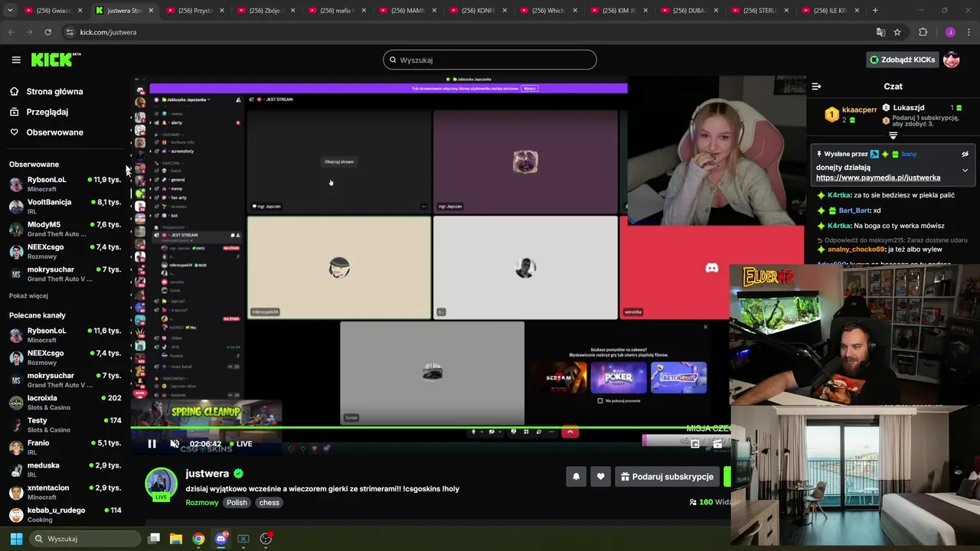Image resolution: width=980 pixels, height=551 pixels.
Task: Click username Bart_Bart in chat
Action: (854, 210)
